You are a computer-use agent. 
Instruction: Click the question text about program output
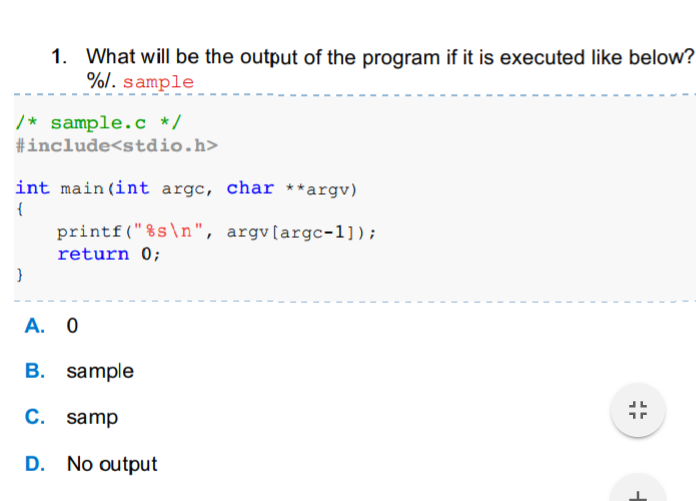[390, 57]
